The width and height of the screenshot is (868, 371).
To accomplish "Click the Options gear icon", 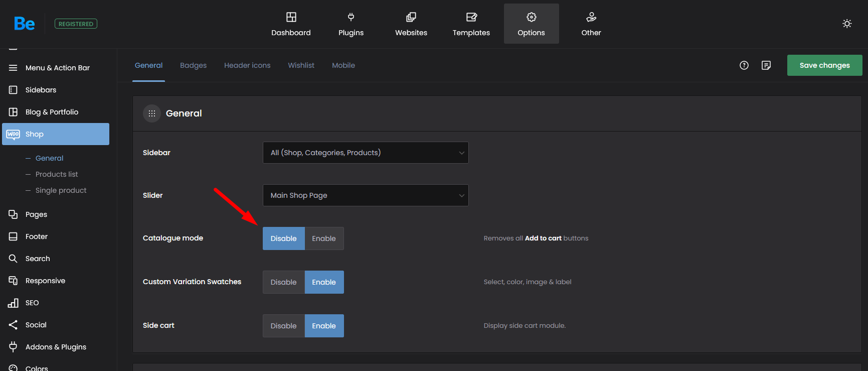I will coord(532,17).
